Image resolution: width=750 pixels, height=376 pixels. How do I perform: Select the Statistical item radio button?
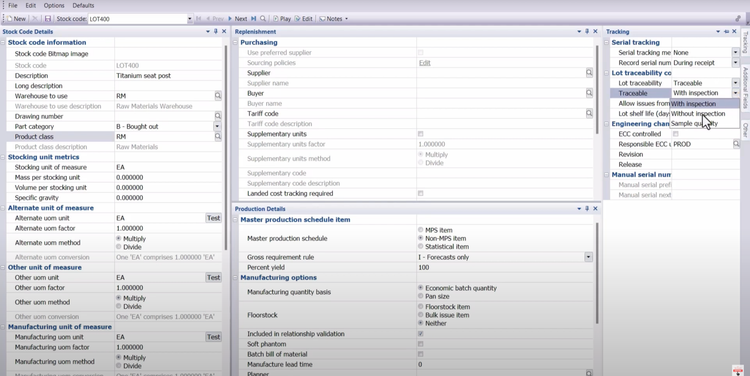(420, 246)
